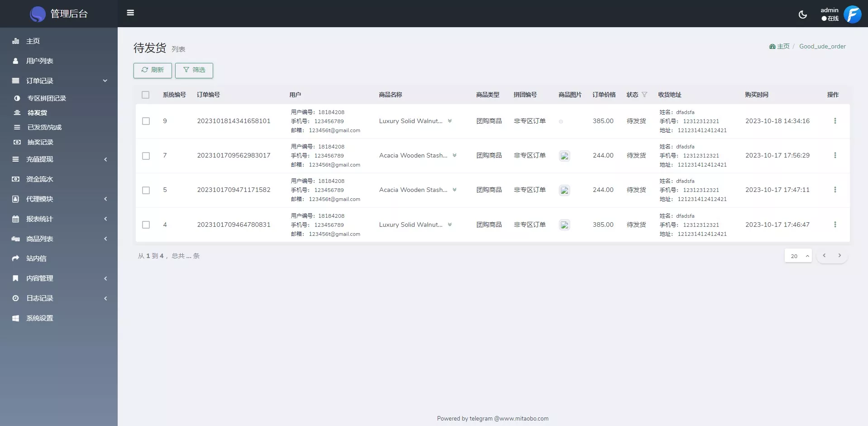Open the page size dropdown showing 20
Viewport: 868px width, 426px height.
798,256
